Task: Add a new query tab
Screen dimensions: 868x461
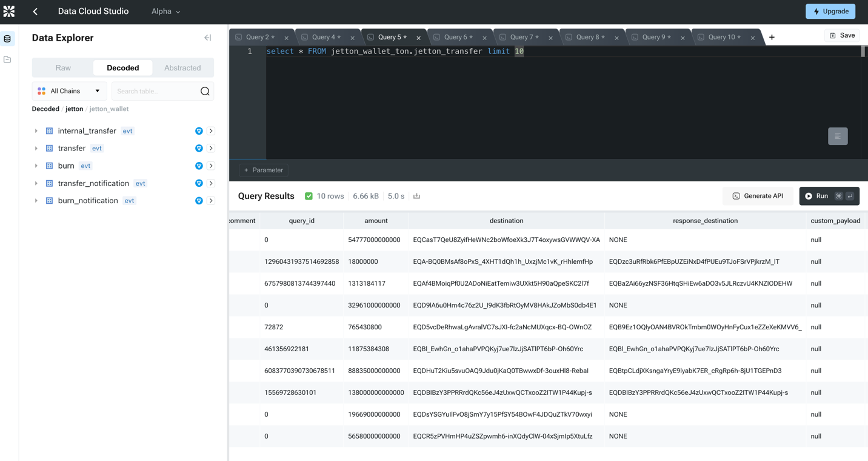Action: [x=772, y=38]
